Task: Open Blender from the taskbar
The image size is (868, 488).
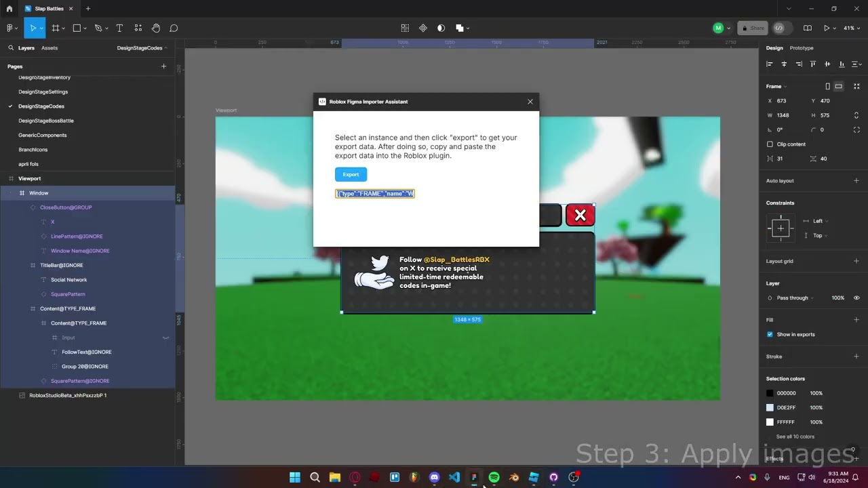Action: click(514, 477)
